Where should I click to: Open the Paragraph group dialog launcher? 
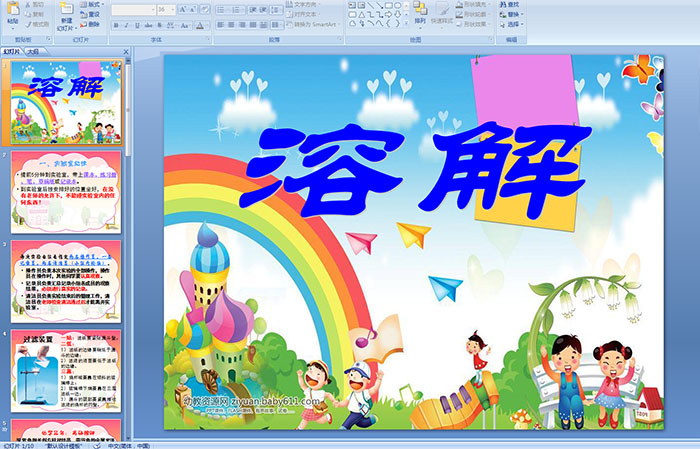click(340, 39)
